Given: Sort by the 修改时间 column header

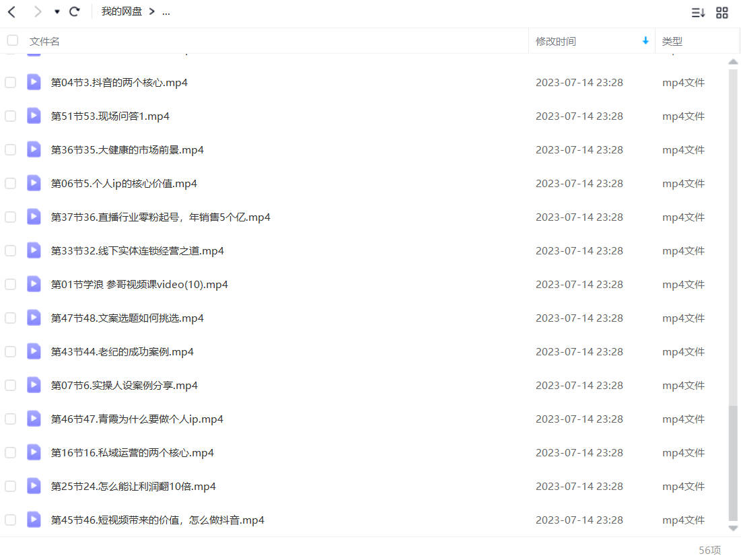Looking at the screenshot, I should [x=556, y=42].
